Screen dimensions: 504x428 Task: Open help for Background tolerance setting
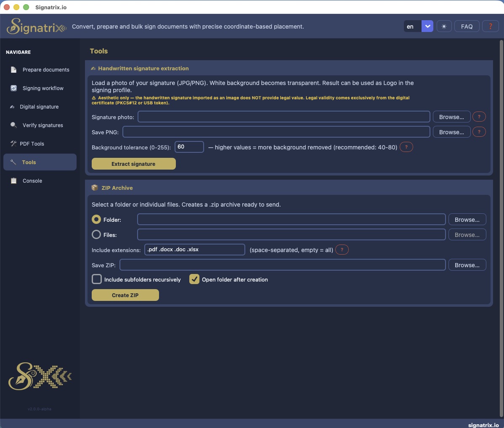[406, 147]
